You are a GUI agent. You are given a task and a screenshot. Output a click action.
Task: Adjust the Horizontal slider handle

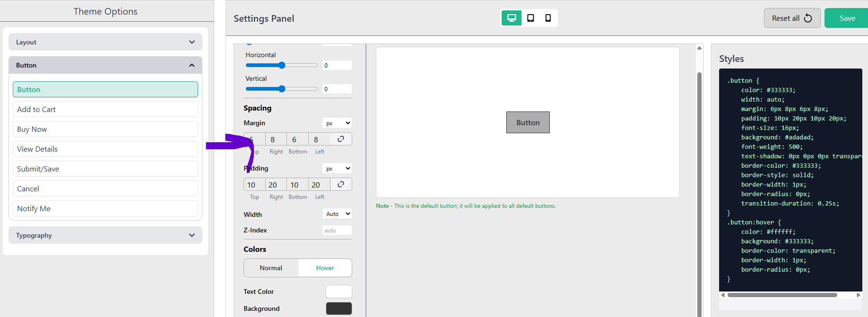click(282, 65)
